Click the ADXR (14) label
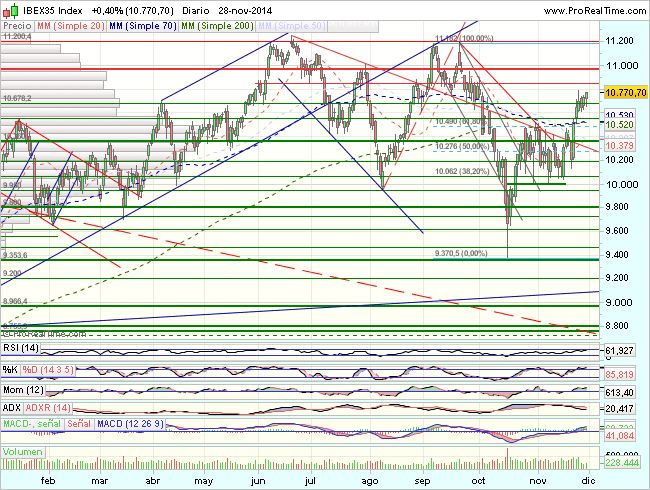The image size is (650, 490). click(x=47, y=409)
